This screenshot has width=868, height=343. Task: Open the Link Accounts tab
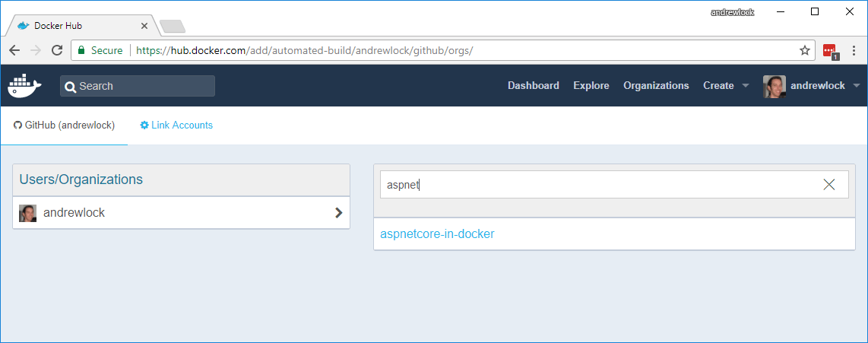click(x=176, y=125)
